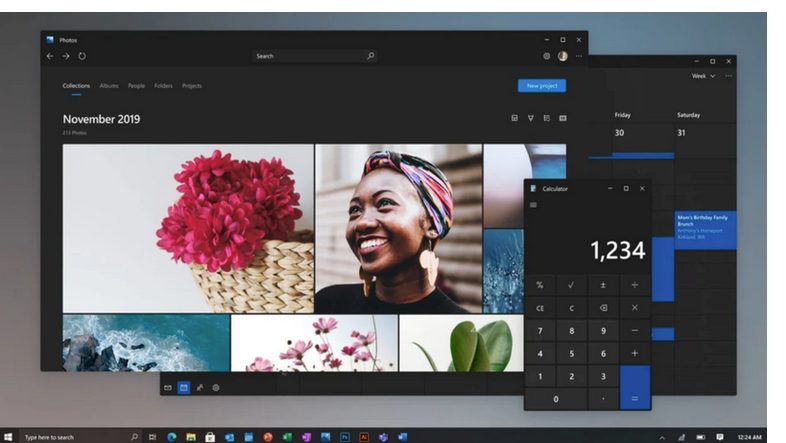Toggle sign with the plus-minus key

(603, 285)
